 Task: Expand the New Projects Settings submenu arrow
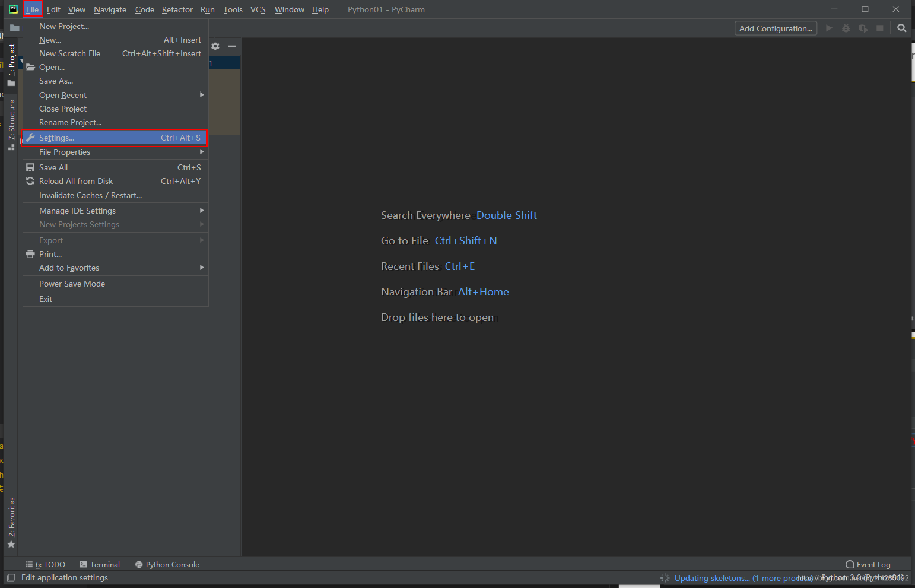point(202,224)
